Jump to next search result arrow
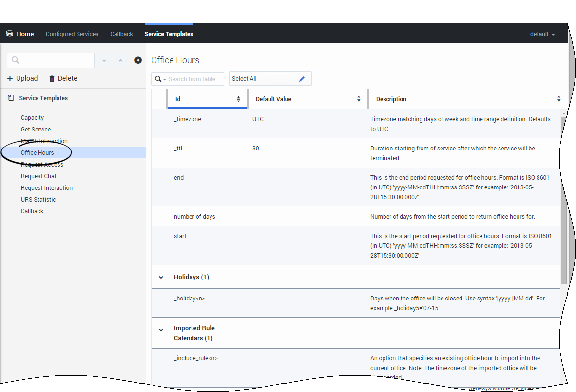 [x=104, y=60]
